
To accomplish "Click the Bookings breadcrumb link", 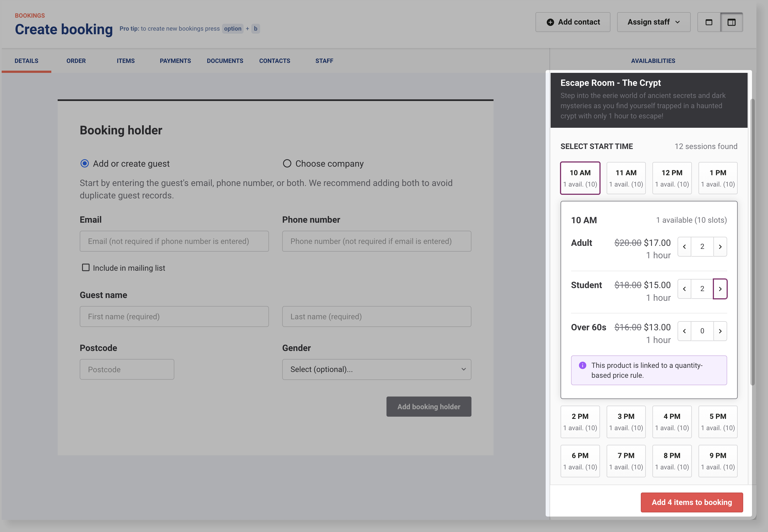I will [30, 16].
